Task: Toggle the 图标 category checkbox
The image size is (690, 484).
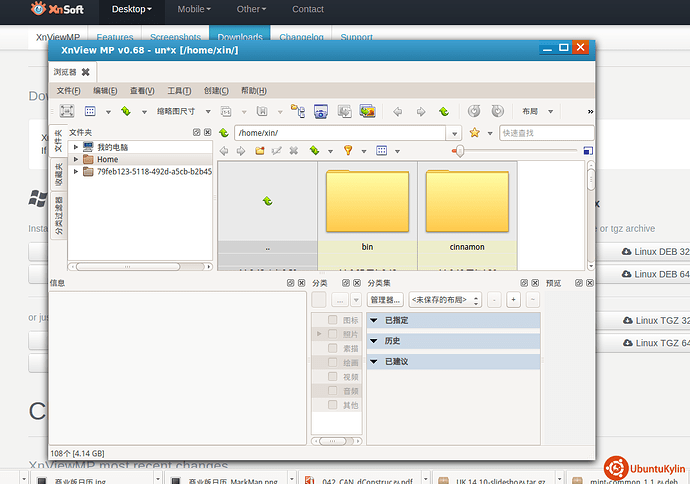Action: pos(333,320)
